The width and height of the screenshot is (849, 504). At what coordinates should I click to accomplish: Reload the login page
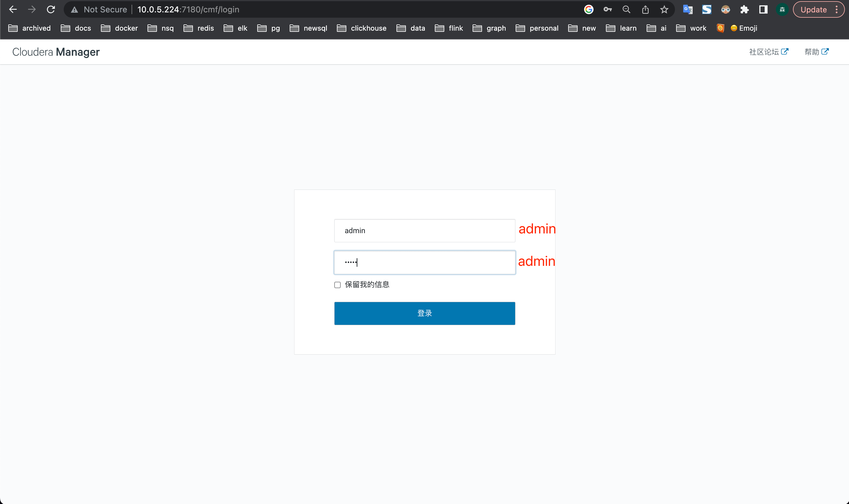pos(51,9)
